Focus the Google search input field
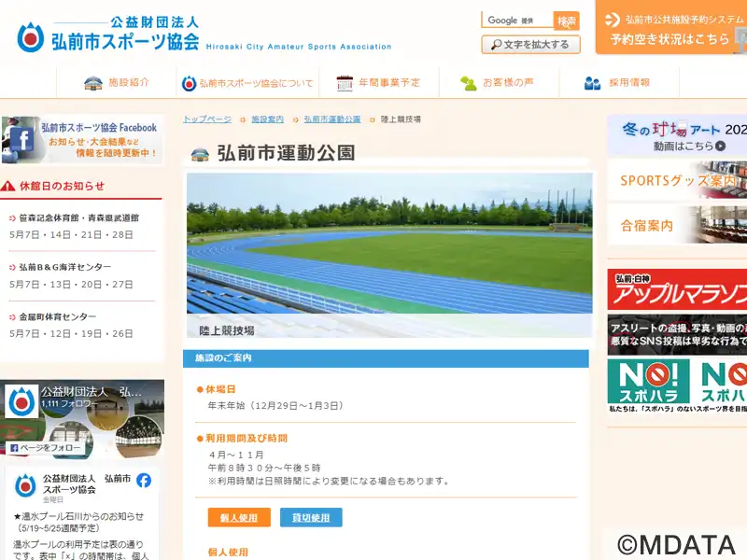 tap(517, 21)
